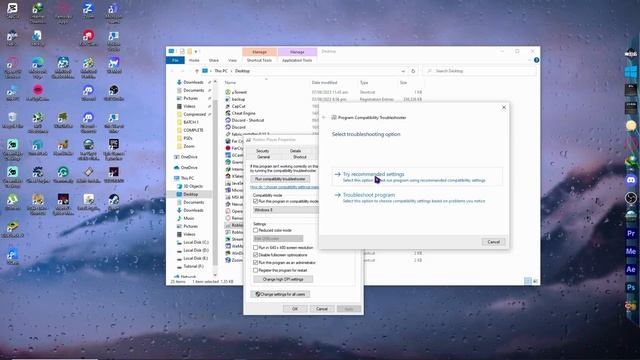Enable the Reduced color mode checkbox

(x=256, y=230)
